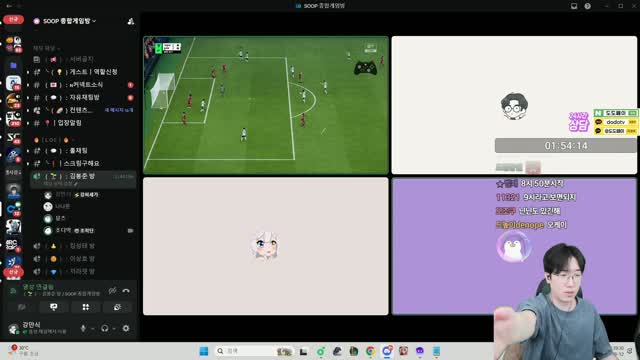The width and height of the screenshot is (640, 360).
Task: Open the invite members icon beside server name
Action: 131,21
